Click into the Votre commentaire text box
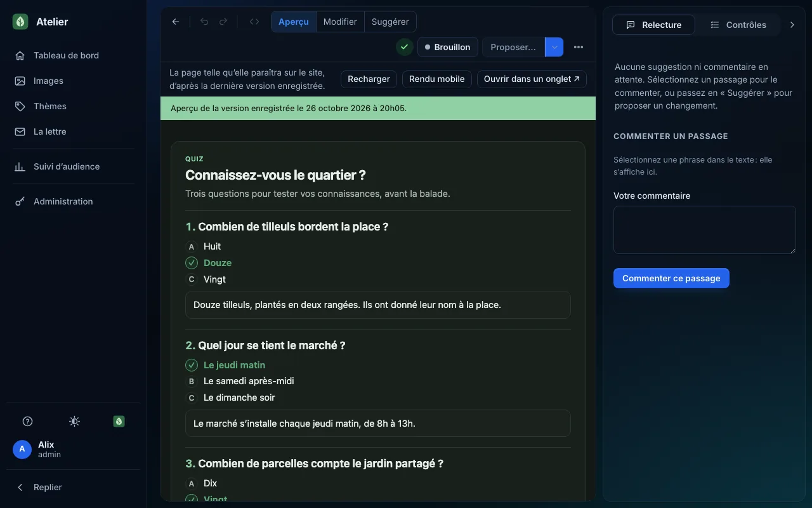This screenshot has width=812, height=508. point(704,230)
